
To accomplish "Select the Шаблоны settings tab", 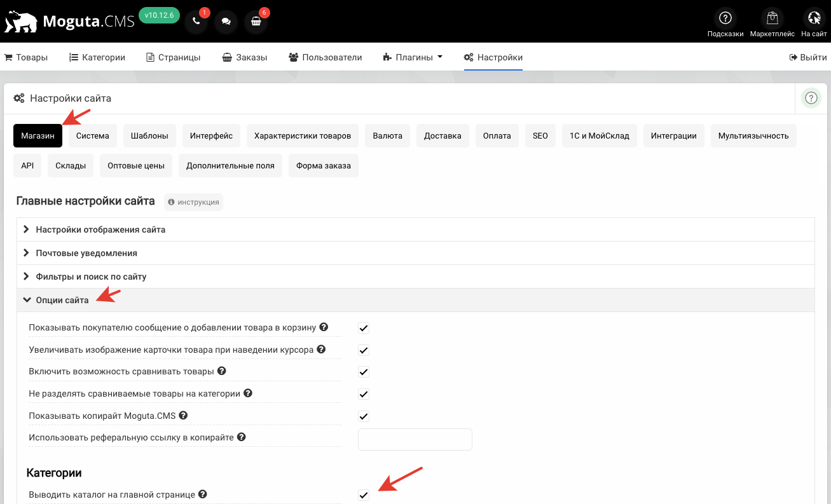I will [x=149, y=136].
